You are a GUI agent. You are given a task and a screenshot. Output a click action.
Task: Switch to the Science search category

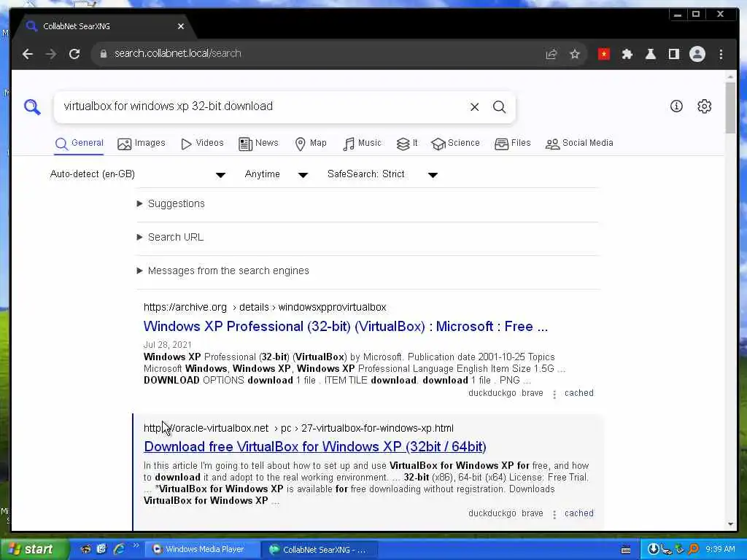(x=455, y=144)
